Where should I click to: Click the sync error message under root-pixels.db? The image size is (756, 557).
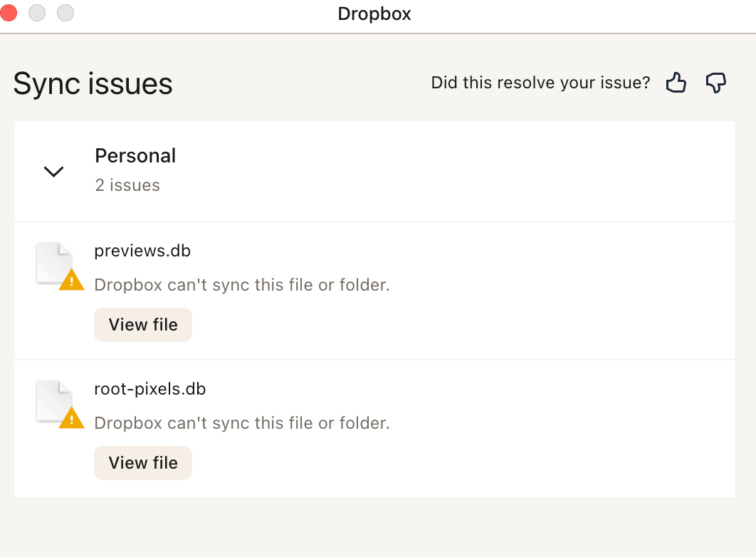pos(242,423)
